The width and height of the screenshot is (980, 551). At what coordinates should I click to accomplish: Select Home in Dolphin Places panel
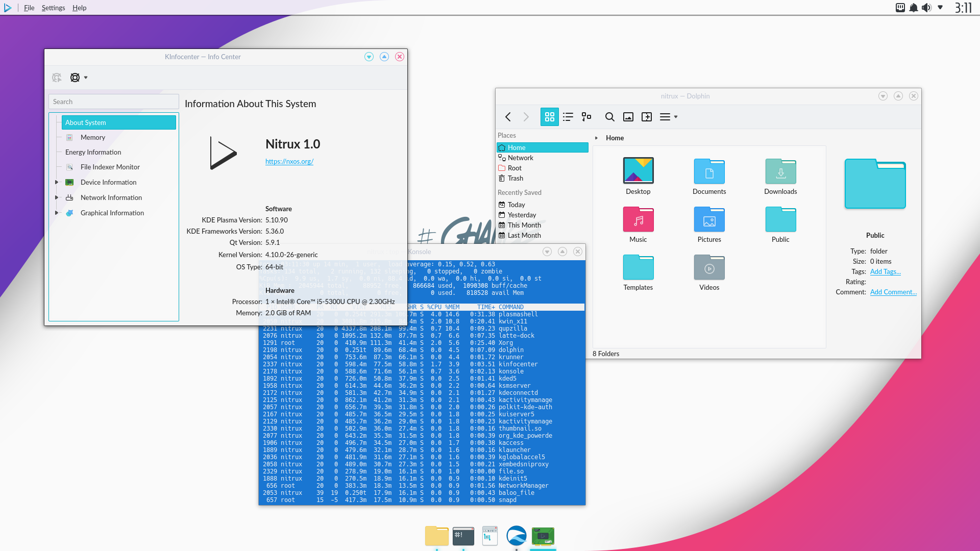(543, 147)
